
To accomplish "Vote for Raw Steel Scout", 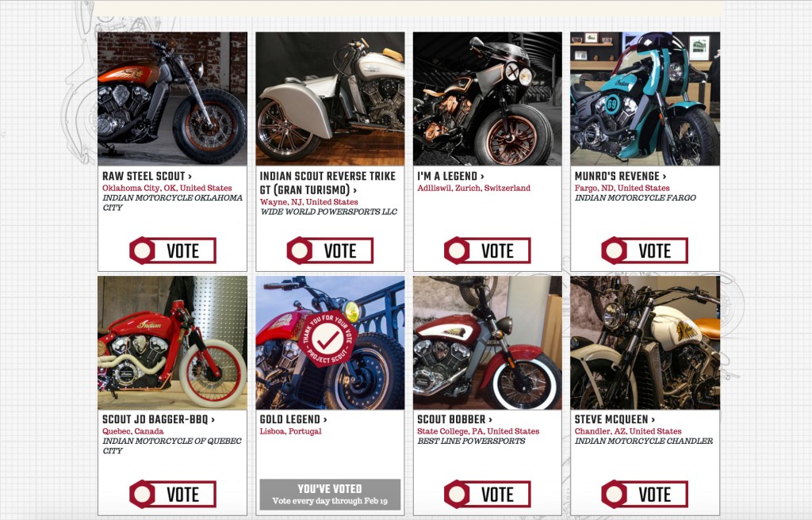I will (172, 250).
